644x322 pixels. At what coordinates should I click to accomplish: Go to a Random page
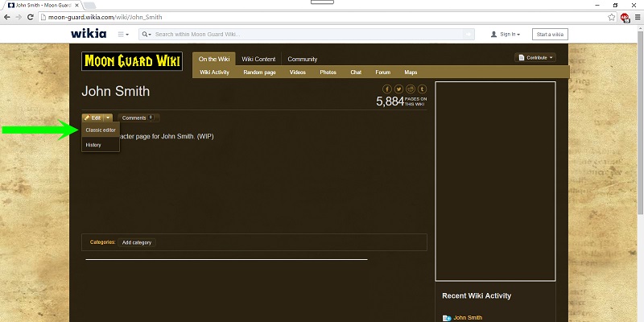click(x=259, y=72)
